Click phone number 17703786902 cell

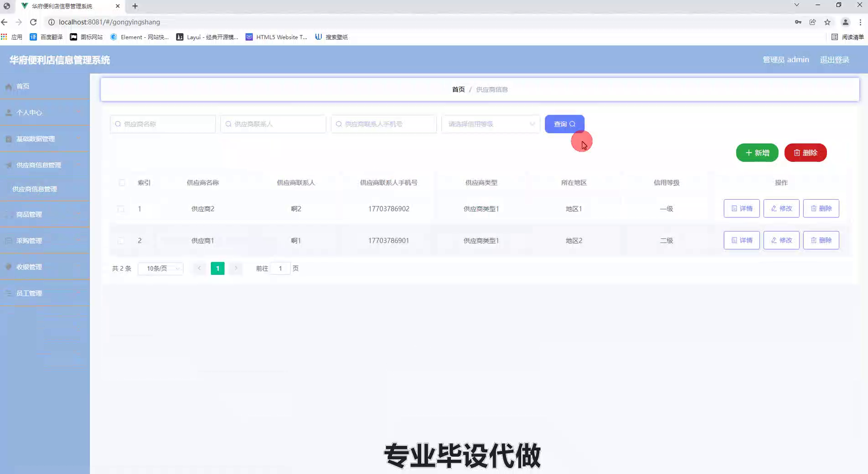pos(388,209)
